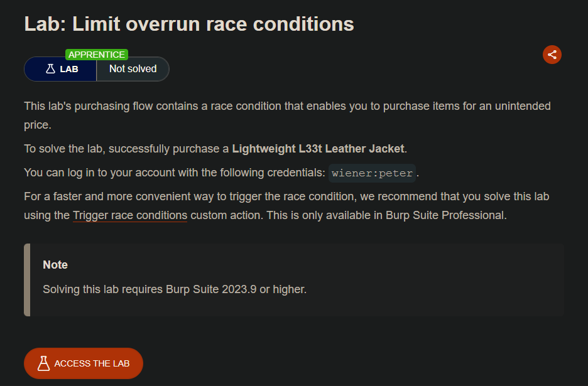The height and width of the screenshot is (386, 588).
Task: Click the green APPRENTICE difficulty badge
Action: coord(96,55)
